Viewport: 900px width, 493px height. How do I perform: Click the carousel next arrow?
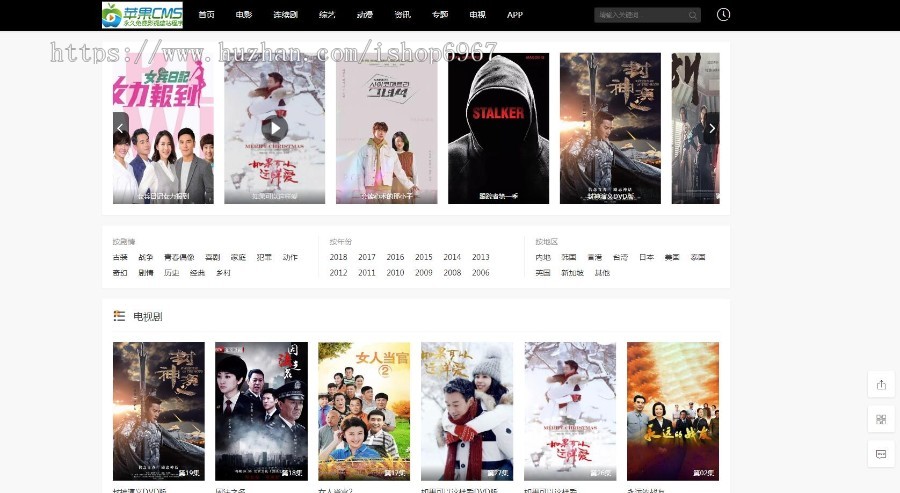[x=712, y=128]
